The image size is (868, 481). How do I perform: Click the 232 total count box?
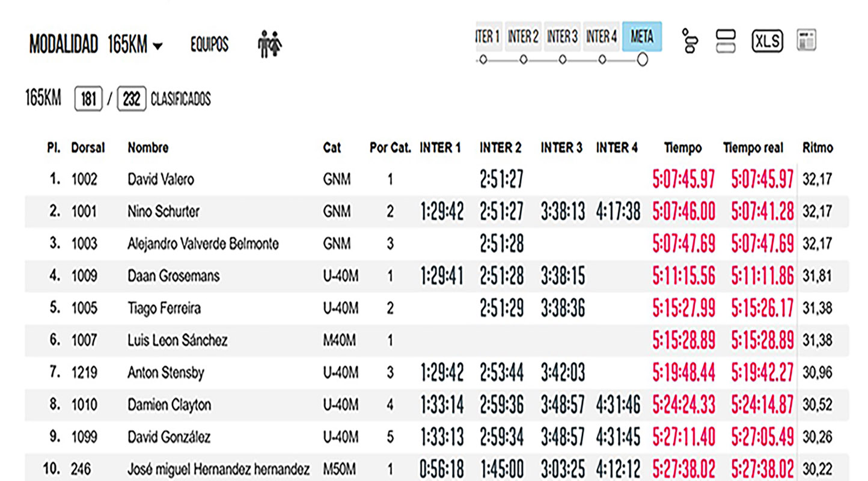(132, 99)
